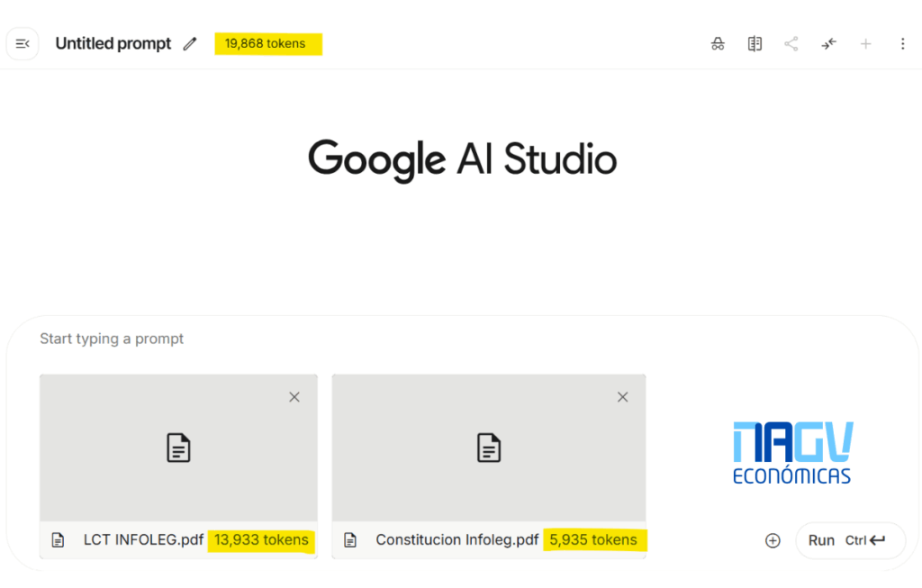Open compare mode side-by-side icon
This screenshot has width=922, height=588.
click(755, 44)
